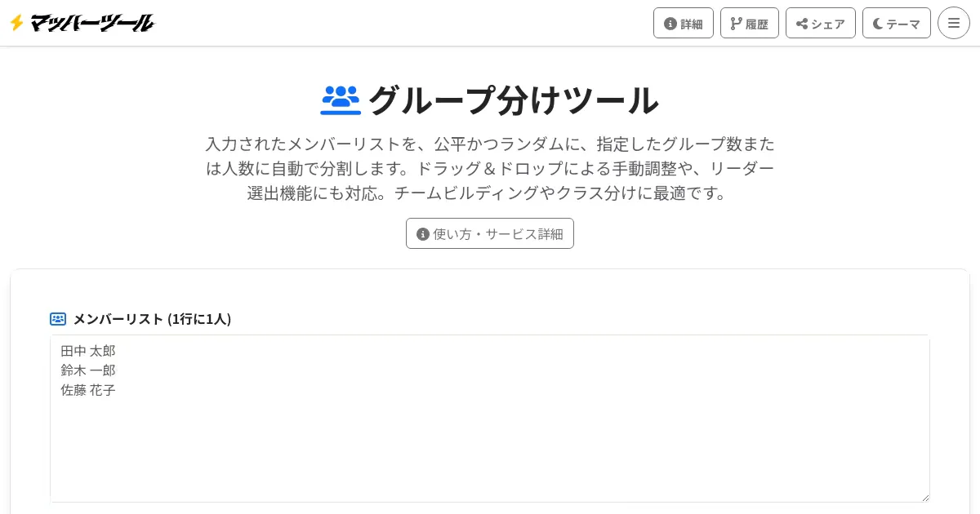This screenshot has width=980, height=514.
Task: Click the メンバーリスト (1行に1人) label
Action: click(x=153, y=319)
